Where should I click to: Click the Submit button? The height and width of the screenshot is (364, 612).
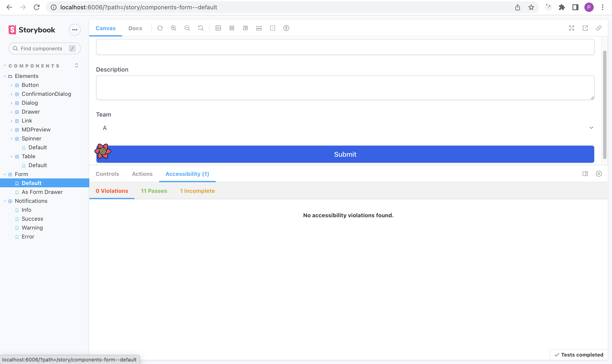point(345,154)
